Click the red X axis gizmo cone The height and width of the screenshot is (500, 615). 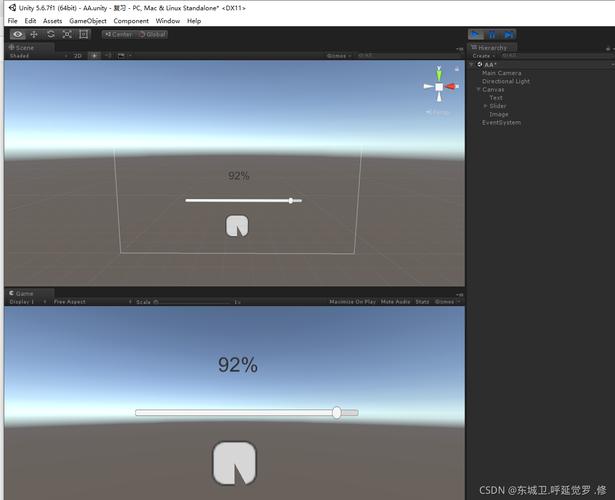[x=451, y=86]
